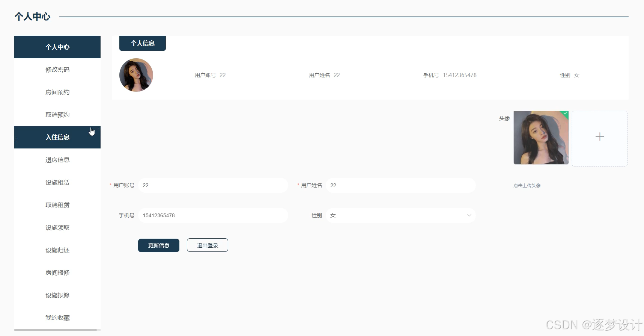Click the sidebar horizontal scrollbar
644x336 pixels.
pos(56,330)
